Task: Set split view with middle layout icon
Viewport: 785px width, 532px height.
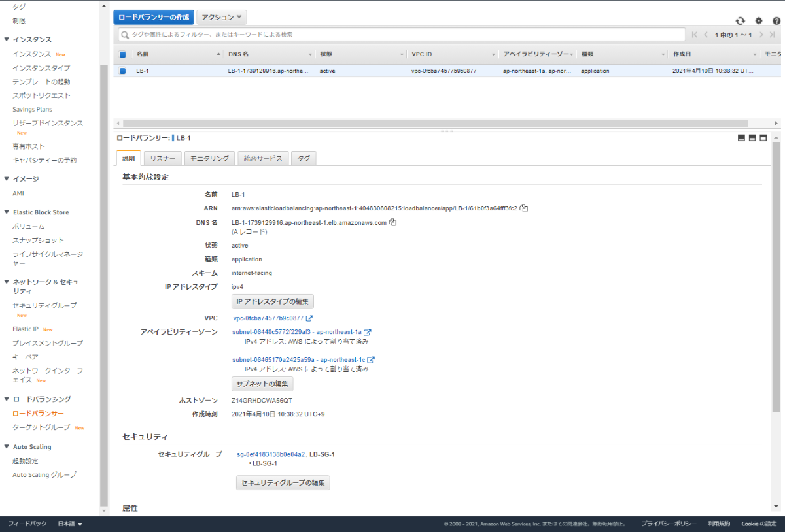Action: (752, 138)
